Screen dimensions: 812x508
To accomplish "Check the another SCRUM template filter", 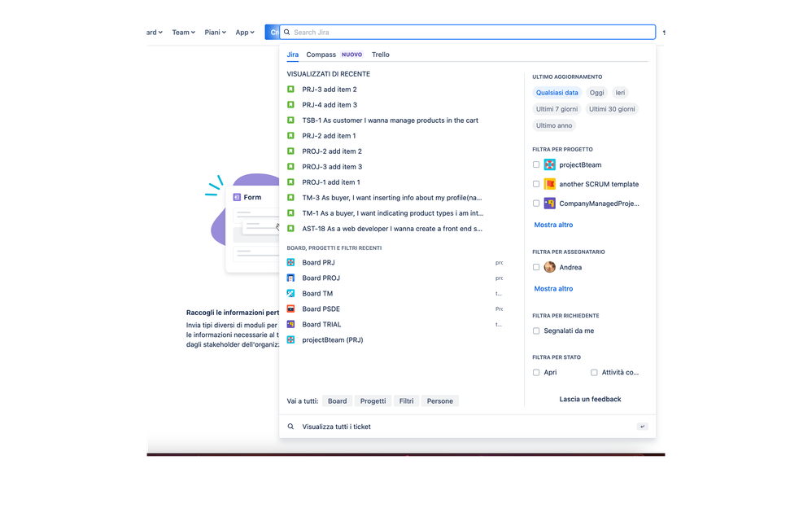I will pyautogui.click(x=536, y=184).
